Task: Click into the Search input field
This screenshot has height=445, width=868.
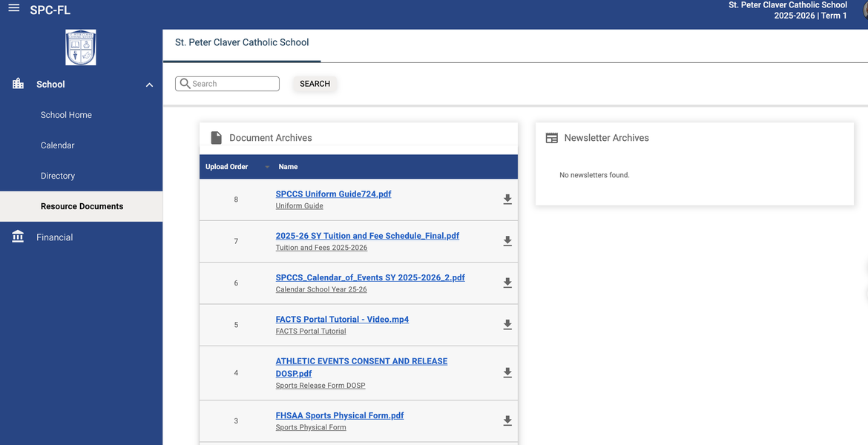Action: (x=228, y=84)
